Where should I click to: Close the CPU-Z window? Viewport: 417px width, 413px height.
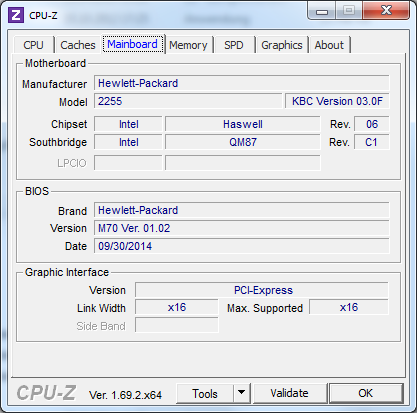point(386,11)
